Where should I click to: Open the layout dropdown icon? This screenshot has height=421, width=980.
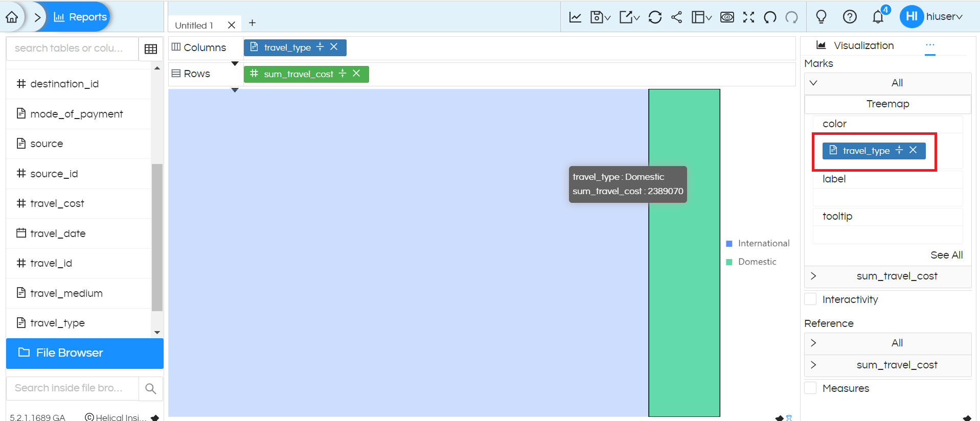(x=701, y=17)
